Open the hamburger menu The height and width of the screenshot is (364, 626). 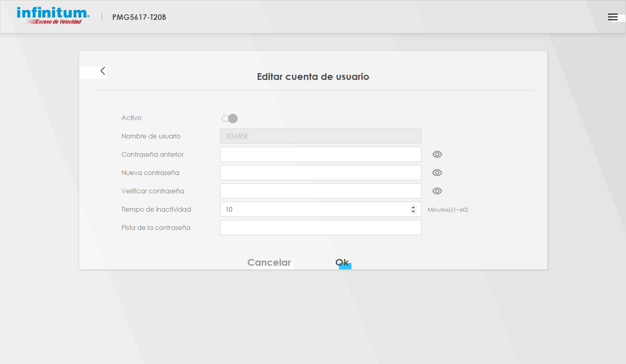click(x=612, y=17)
